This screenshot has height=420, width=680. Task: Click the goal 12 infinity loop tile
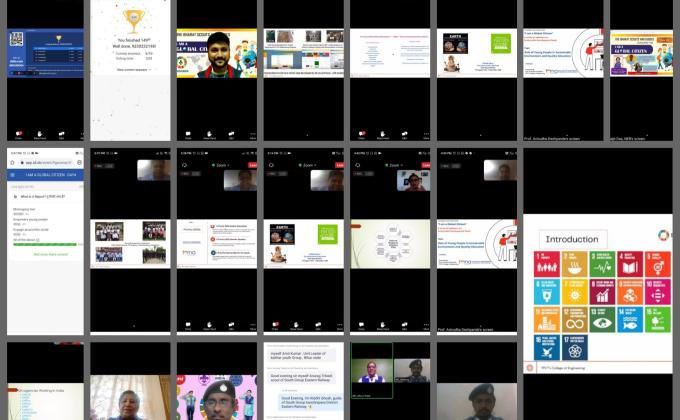(x=575, y=319)
